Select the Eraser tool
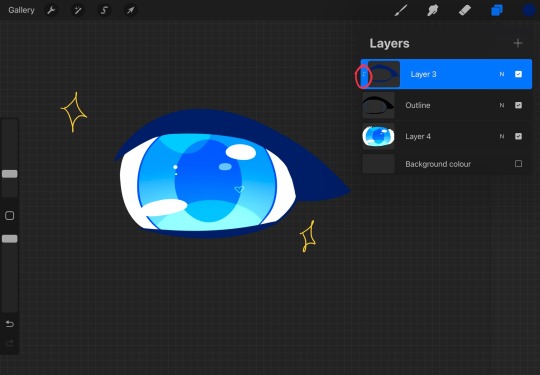Viewport: 540px width, 375px height. coord(465,10)
